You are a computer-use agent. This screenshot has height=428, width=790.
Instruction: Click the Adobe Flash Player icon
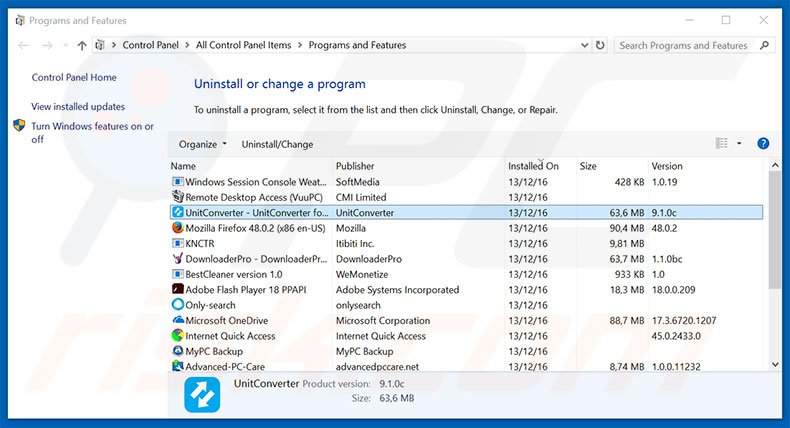tap(177, 289)
